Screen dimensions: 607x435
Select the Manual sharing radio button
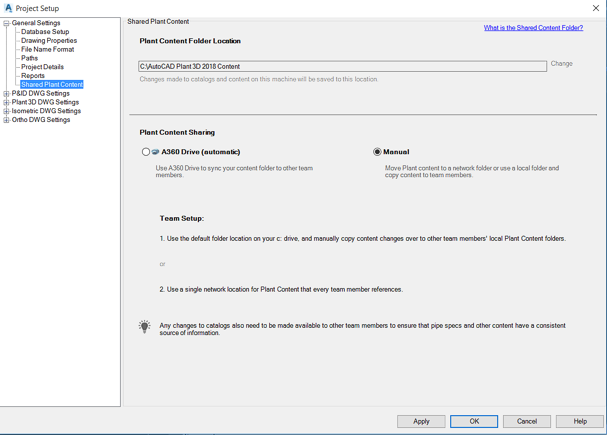(x=377, y=152)
